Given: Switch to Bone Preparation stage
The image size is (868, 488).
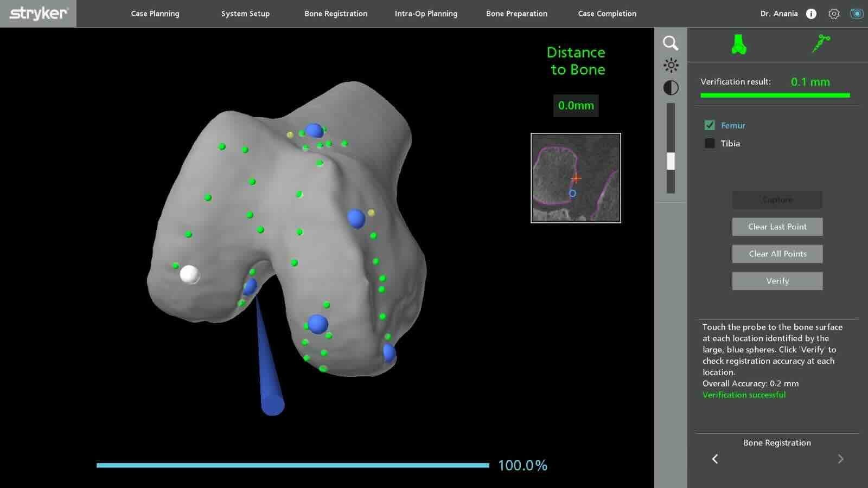Looking at the screenshot, I should click(516, 14).
